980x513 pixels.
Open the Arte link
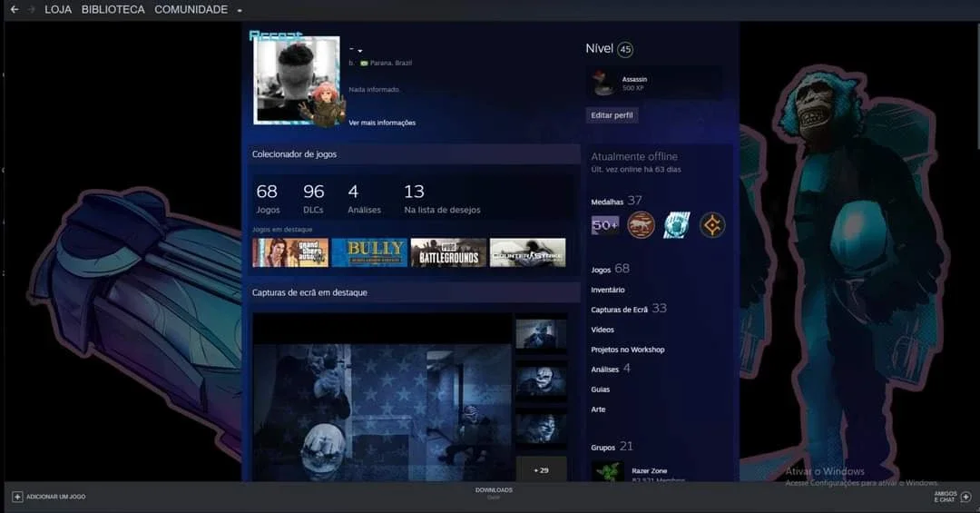[598, 409]
